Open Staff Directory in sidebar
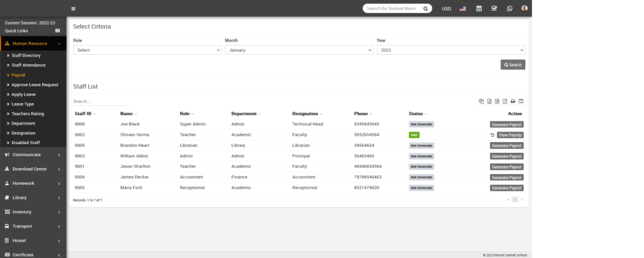Screen dimensions: 644x258 (x=26, y=55)
